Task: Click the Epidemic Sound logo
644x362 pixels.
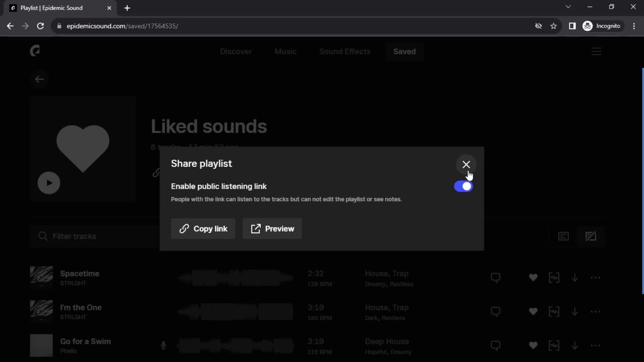Action: pyautogui.click(x=35, y=51)
